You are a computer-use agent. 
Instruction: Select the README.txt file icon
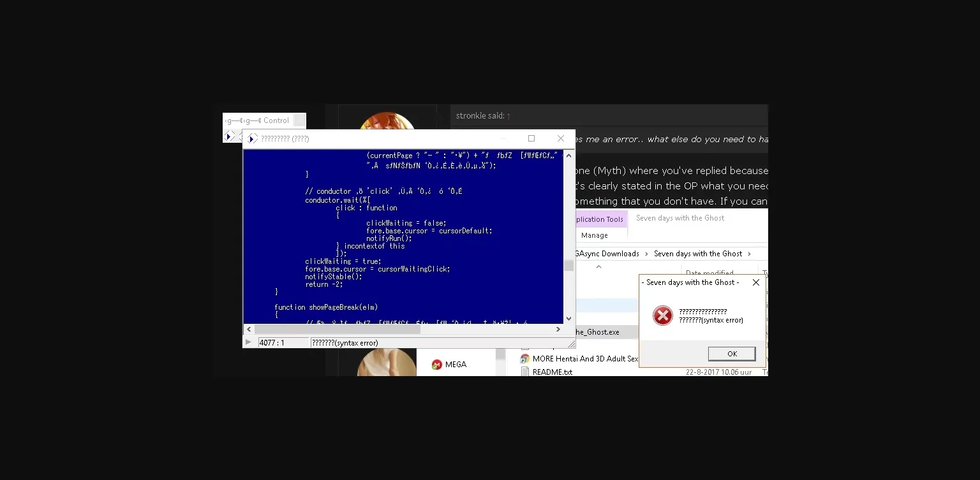(525, 372)
